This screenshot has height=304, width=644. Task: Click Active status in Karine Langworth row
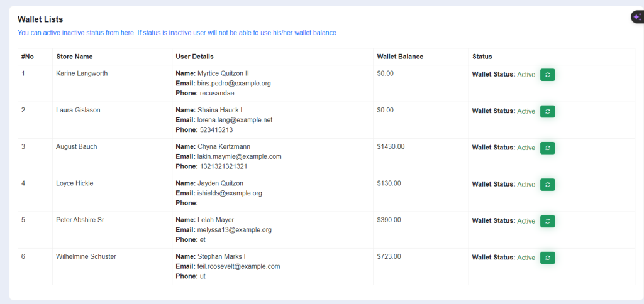pos(526,75)
